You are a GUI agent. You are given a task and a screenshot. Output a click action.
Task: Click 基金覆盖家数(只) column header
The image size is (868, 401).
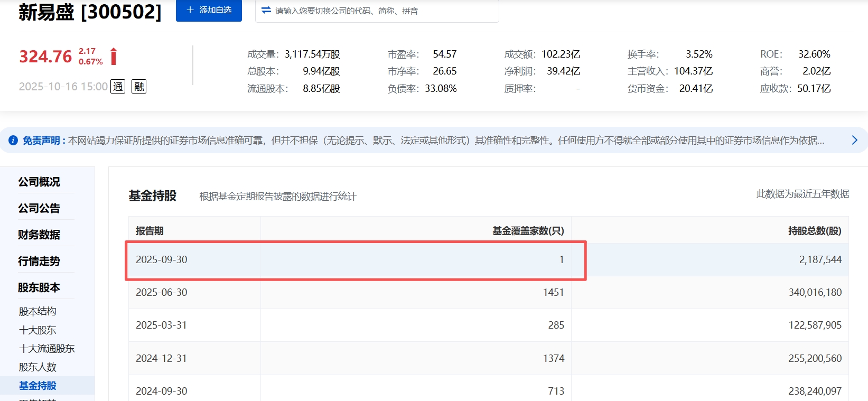[x=528, y=231]
